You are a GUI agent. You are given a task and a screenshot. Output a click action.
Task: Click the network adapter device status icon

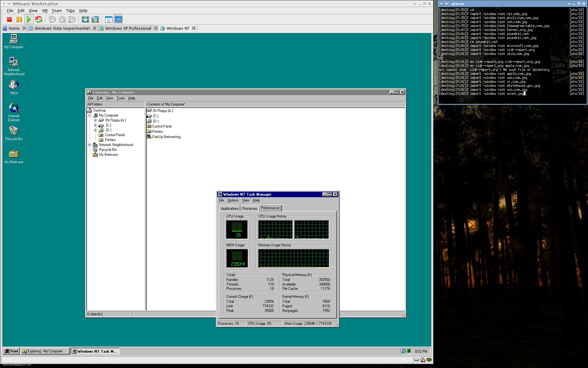429,360
